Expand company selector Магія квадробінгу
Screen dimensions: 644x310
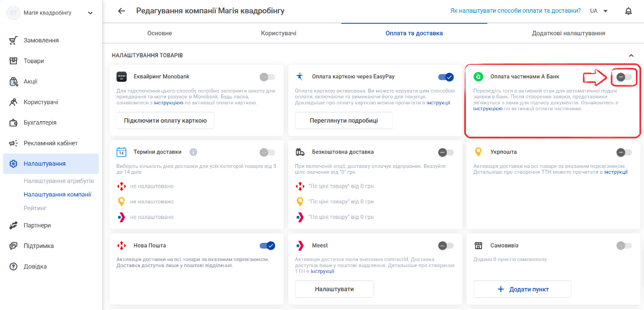[90, 13]
